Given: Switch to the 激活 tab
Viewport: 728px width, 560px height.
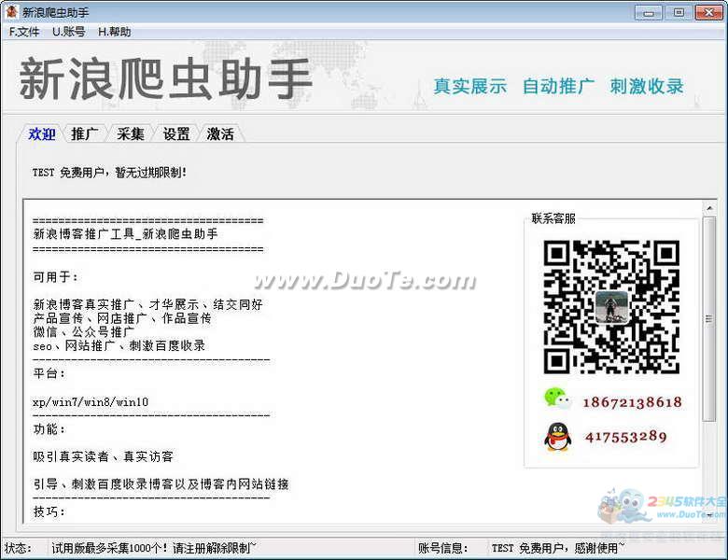Looking at the screenshot, I should coord(220,134).
